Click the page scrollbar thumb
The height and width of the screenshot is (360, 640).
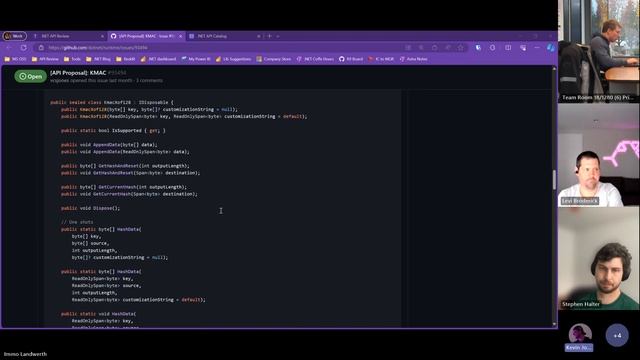(554, 180)
